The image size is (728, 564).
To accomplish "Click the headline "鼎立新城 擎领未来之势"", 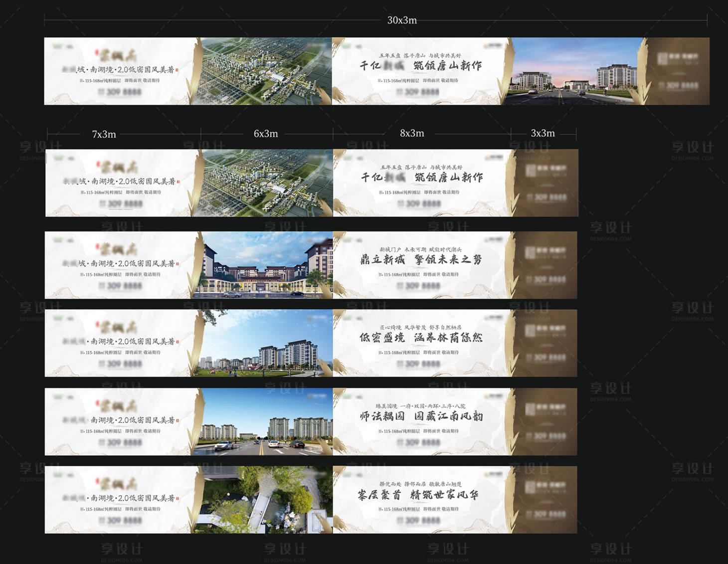I will [x=421, y=259].
